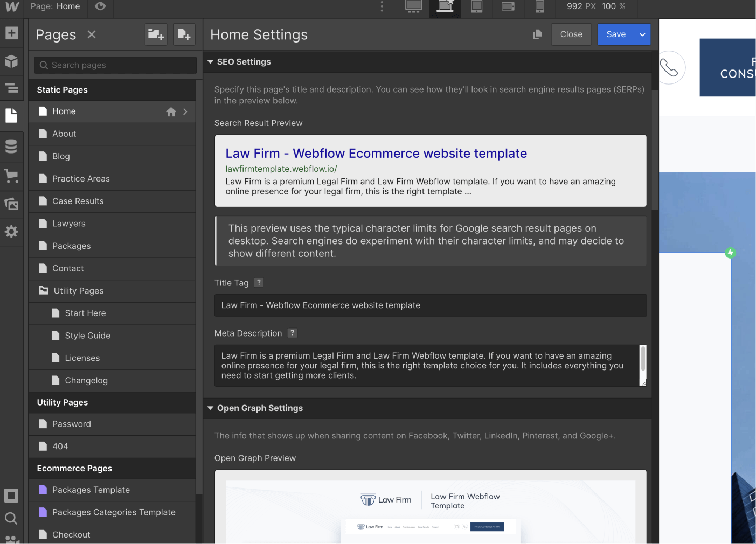Toggle preview mode with the eye icon
This screenshot has height=544, width=756.
coord(100,6)
